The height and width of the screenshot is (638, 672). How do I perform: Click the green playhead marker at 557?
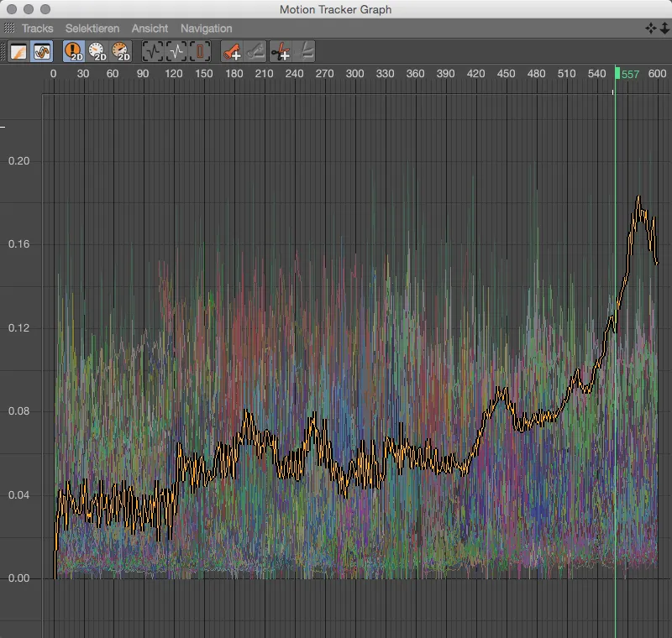(x=617, y=73)
